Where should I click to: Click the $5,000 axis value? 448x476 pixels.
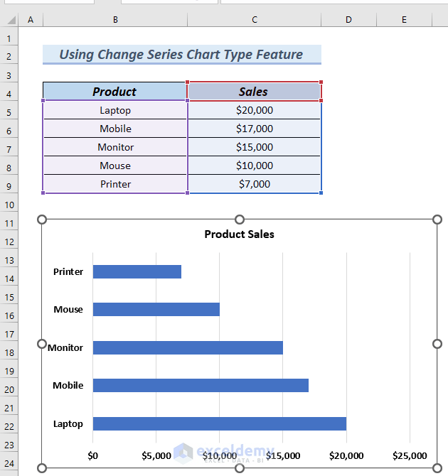click(156, 455)
